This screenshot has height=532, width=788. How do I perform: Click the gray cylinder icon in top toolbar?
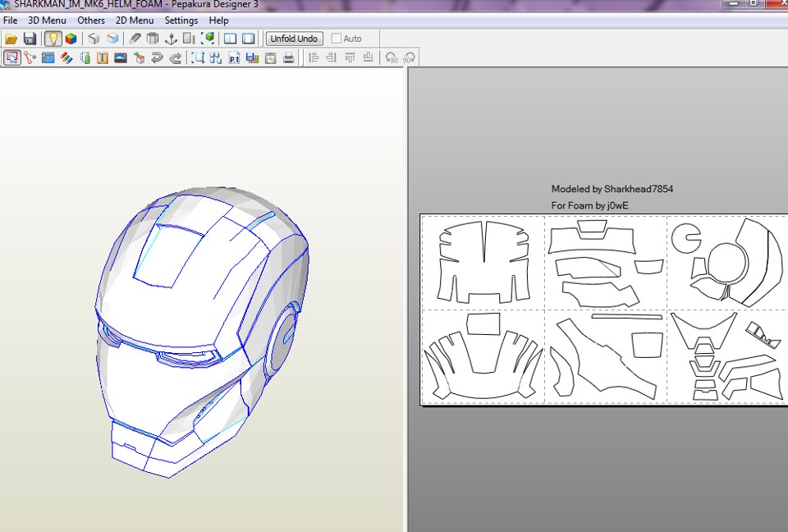(x=153, y=39)
